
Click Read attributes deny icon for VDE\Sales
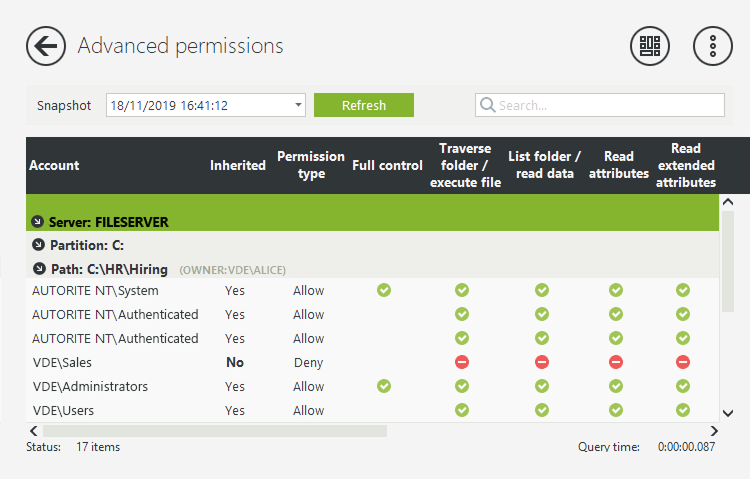(616, 362)
